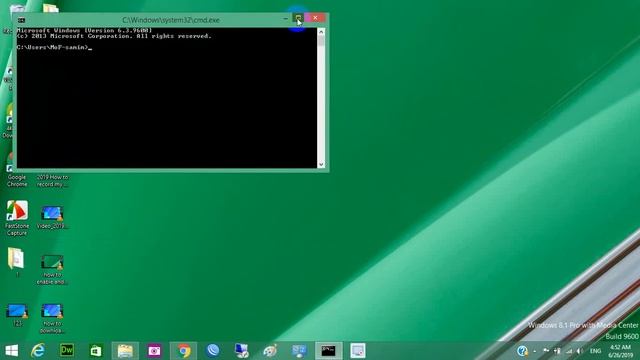This screenshot has width=640, height=360.
Task: Open the pink camera app in taskbar
Action: 154,351
